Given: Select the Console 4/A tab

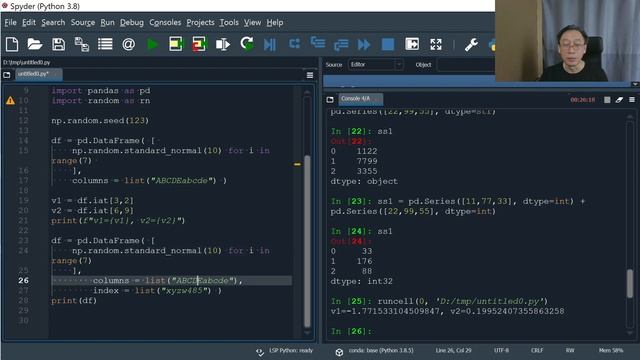Looking at the screenshot, I should pyautogui.click(x=360, y=99).
